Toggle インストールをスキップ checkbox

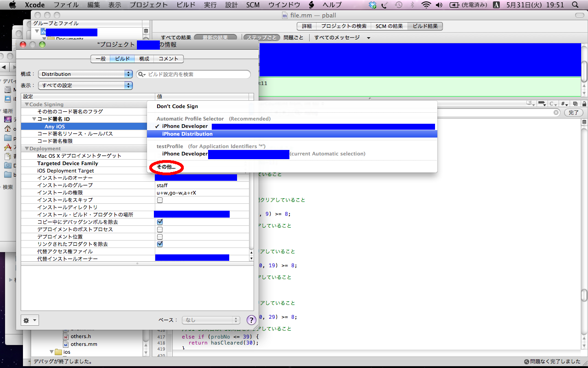point(160,200)
